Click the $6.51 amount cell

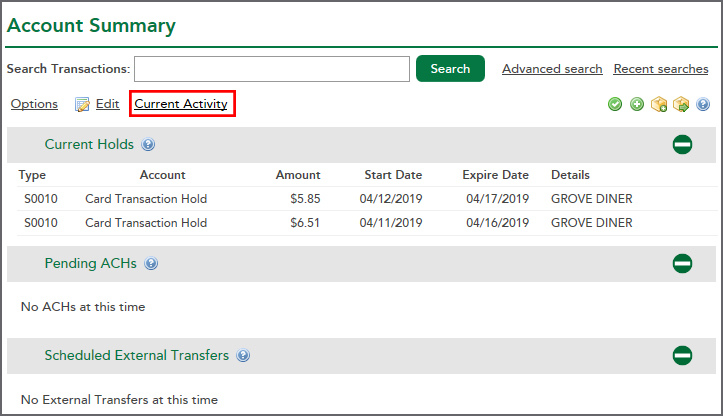[x=305, y=223]
